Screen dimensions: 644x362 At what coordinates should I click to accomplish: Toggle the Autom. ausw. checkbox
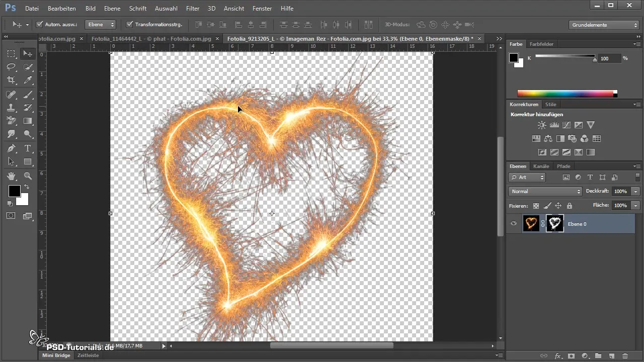[x=40, y=24]
